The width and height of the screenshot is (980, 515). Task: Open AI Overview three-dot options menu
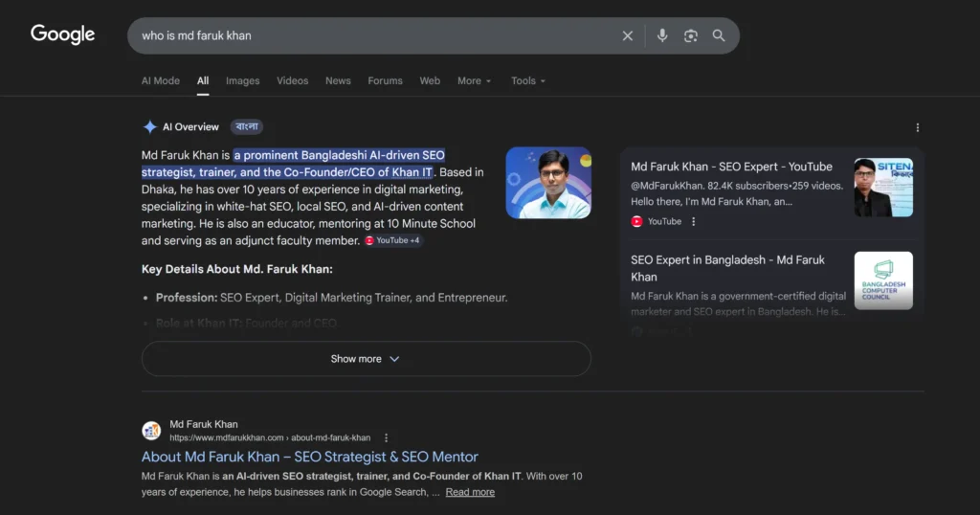click(918, 127)
